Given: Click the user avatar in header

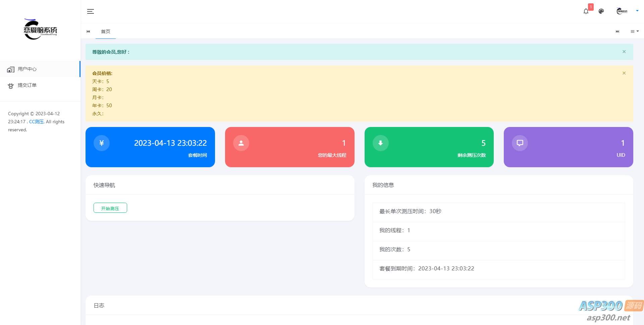Looking at the screenshot, I should [x=622, y=11].
